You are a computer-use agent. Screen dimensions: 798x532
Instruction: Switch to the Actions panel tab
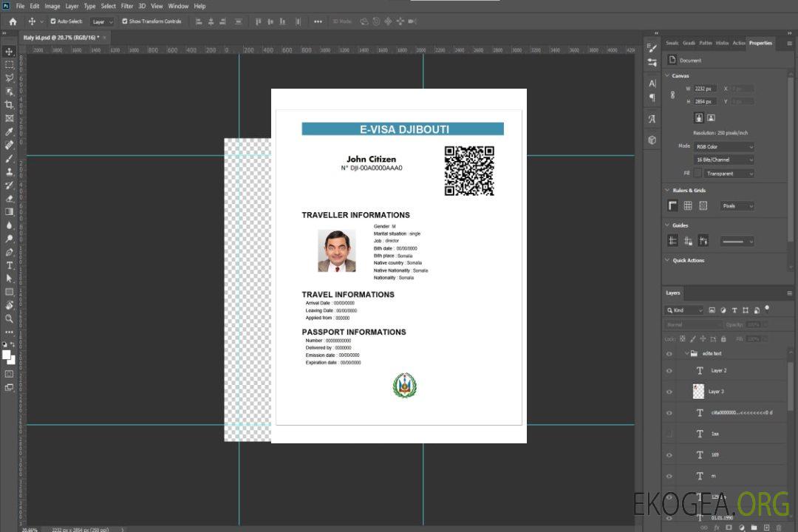point(738,44)
